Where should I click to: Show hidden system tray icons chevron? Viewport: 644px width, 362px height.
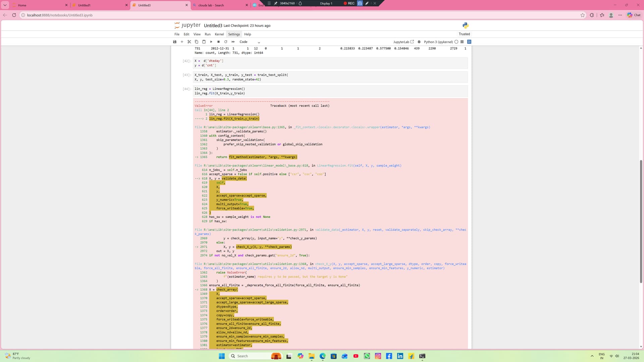coord(592,356)
